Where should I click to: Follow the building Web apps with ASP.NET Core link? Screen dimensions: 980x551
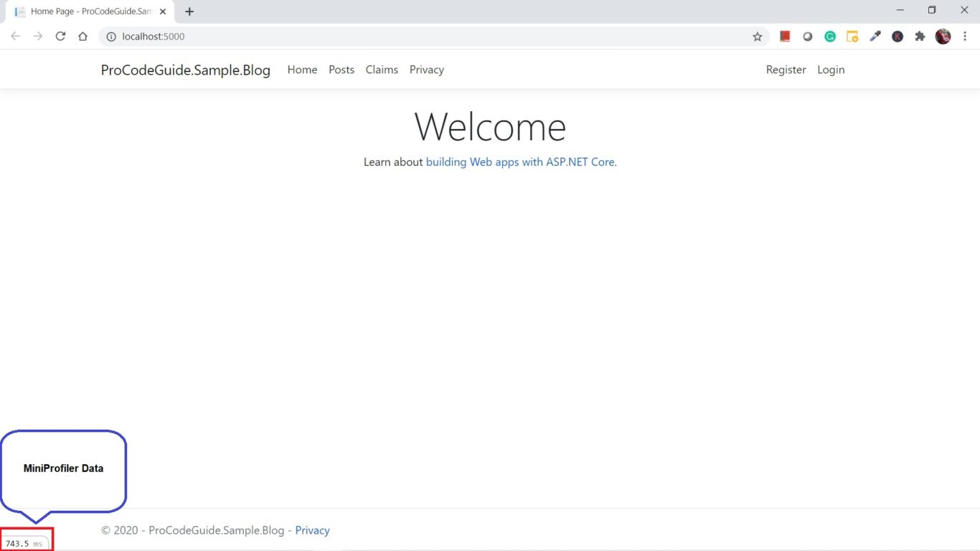520,162
